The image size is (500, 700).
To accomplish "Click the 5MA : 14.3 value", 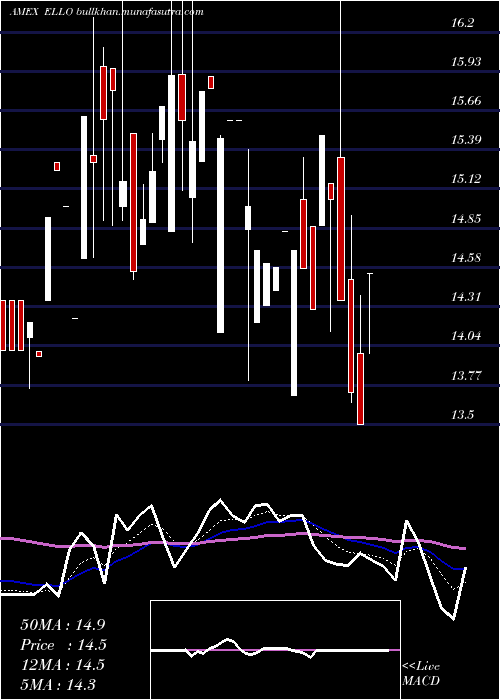I will [58, 684].
